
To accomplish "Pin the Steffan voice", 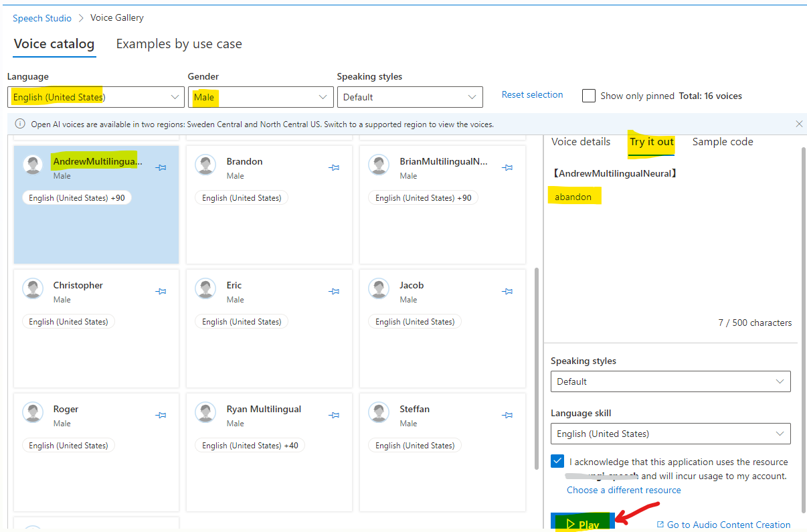I will click(507, 415).
